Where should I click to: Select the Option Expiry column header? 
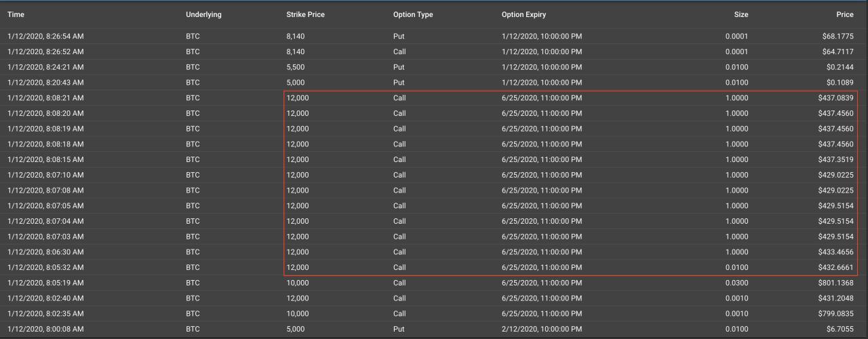(x=524, y=14)
